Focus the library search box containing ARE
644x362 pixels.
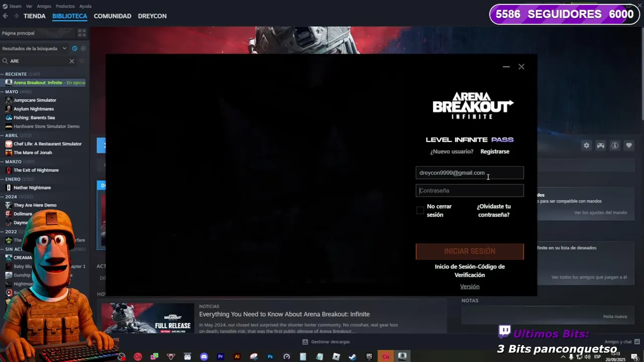coord(38,61)
